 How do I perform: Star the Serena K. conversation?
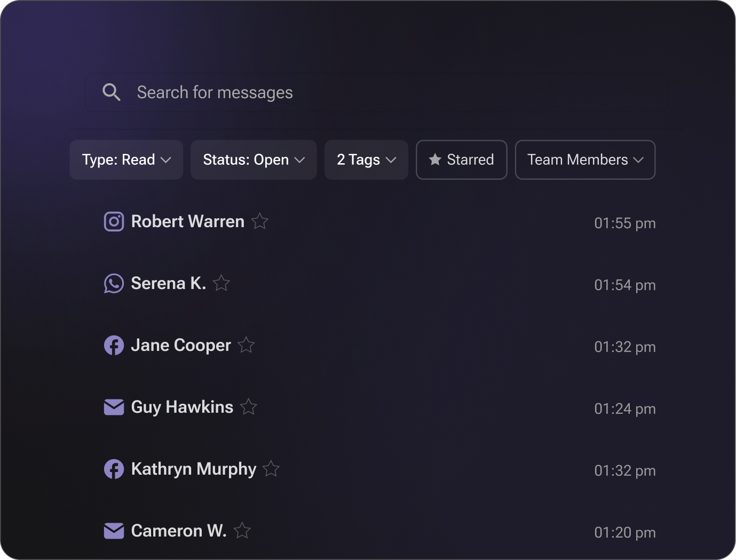221,283
